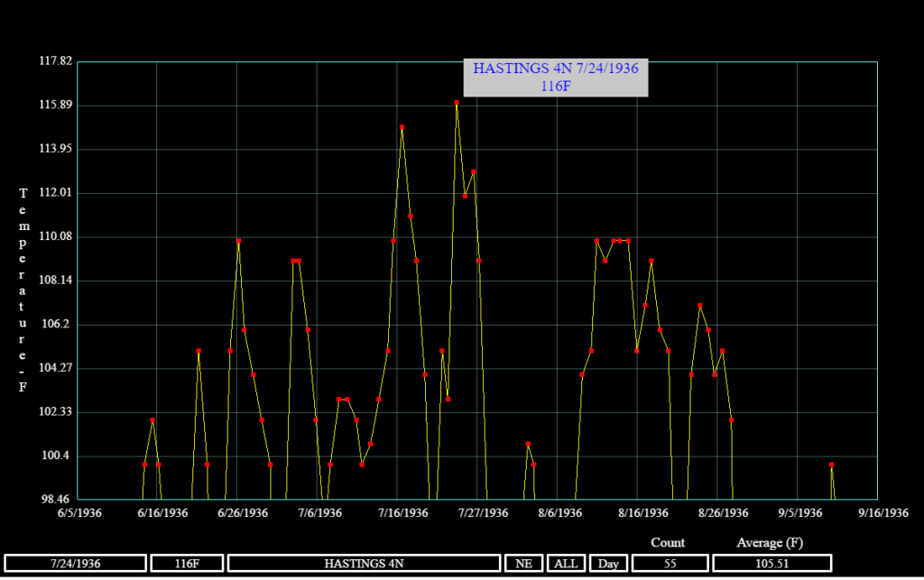The width and height of the screenshot is (924, 580).
Task: Click the Count label
Action: pos(668,543)
